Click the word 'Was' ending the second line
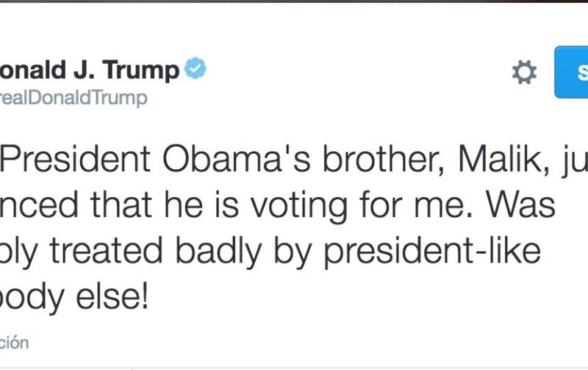588x370 pixels. (521, 205)
